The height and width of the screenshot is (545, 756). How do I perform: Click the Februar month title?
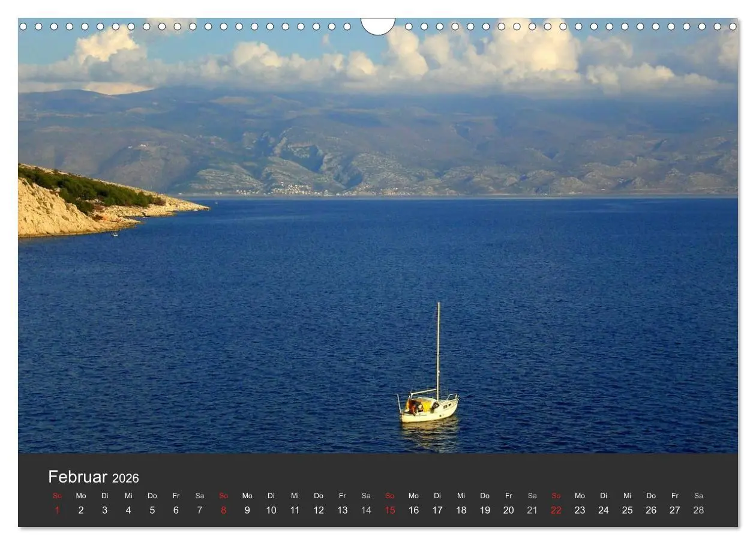pyautogui.click(x=80, y=477)
